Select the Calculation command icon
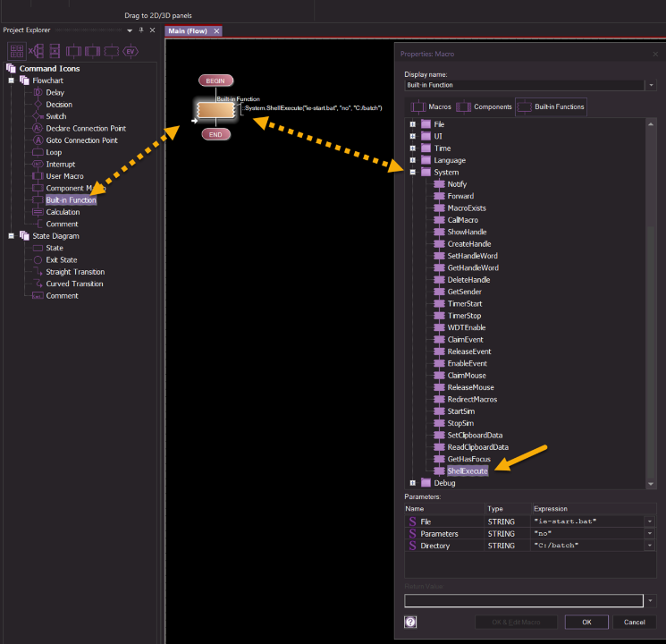 point(63,212)
